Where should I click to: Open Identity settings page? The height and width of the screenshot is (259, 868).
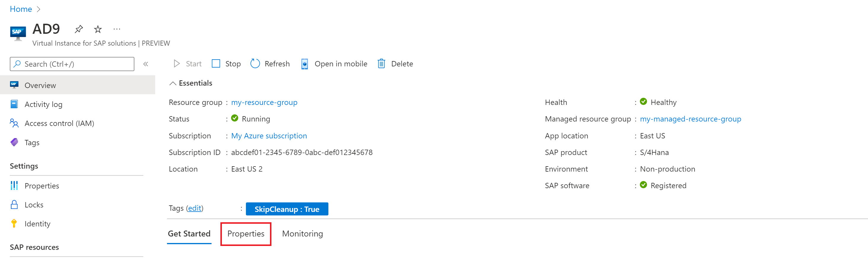[37, 224]
